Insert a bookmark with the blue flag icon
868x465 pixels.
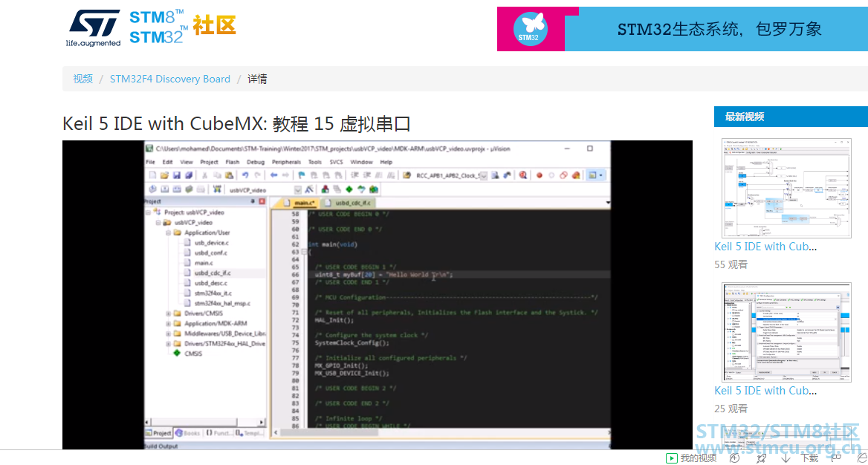point(302,175)
